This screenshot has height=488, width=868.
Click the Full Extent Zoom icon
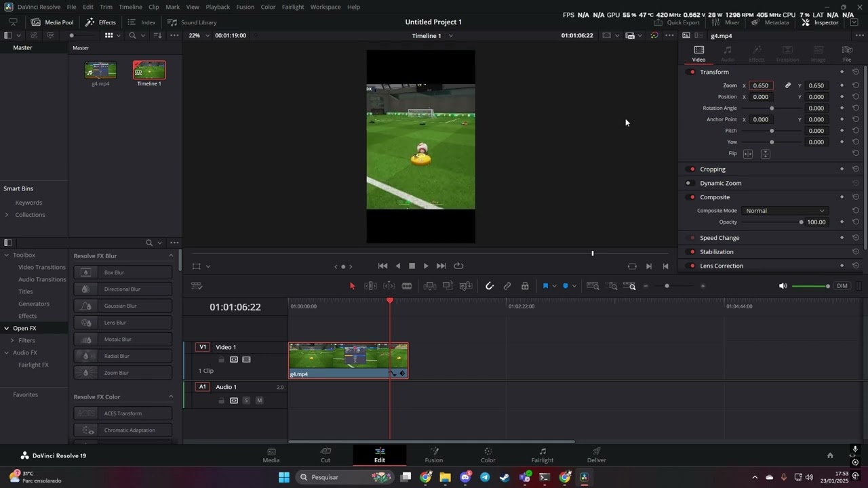click(593, 286)
